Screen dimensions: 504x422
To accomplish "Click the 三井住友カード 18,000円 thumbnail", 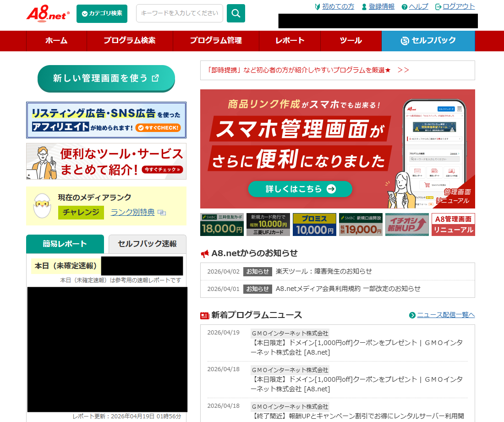I will tap(222, 225).
